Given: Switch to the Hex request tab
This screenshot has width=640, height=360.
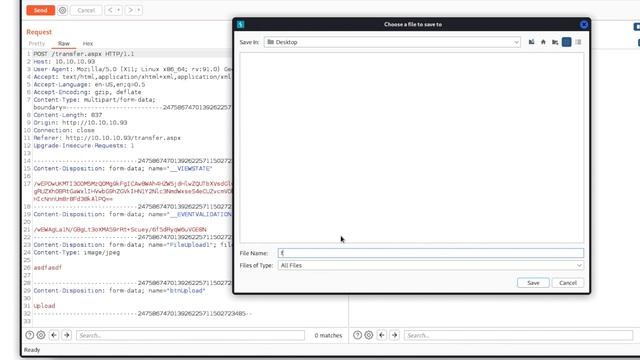Looking at the screenshot, I should (88, 43).
